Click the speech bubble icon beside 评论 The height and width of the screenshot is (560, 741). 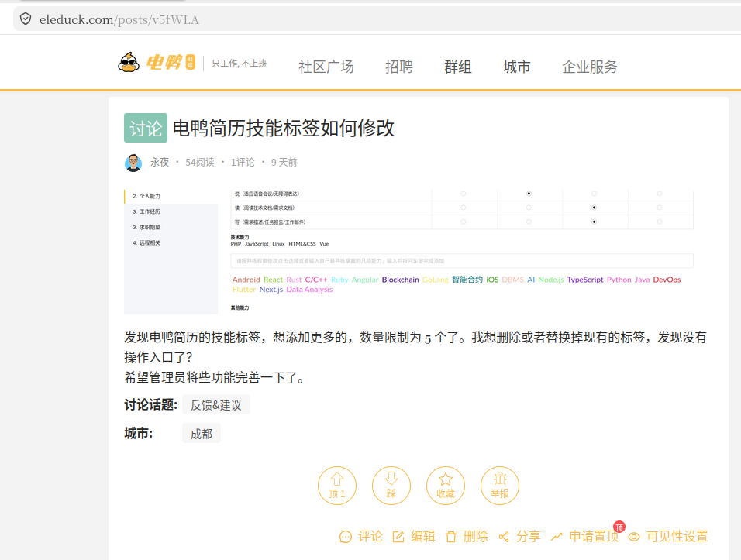(x=346, y=537)
